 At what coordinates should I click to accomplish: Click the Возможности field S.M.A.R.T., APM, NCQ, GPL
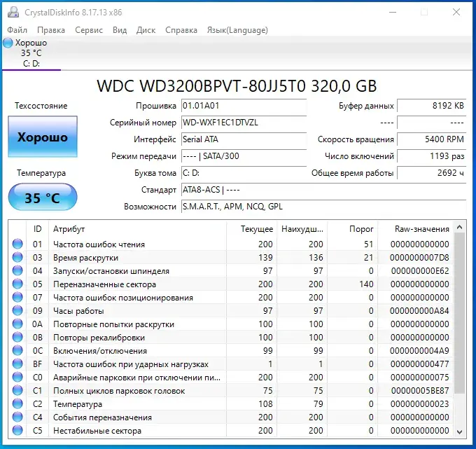[323, 207]
